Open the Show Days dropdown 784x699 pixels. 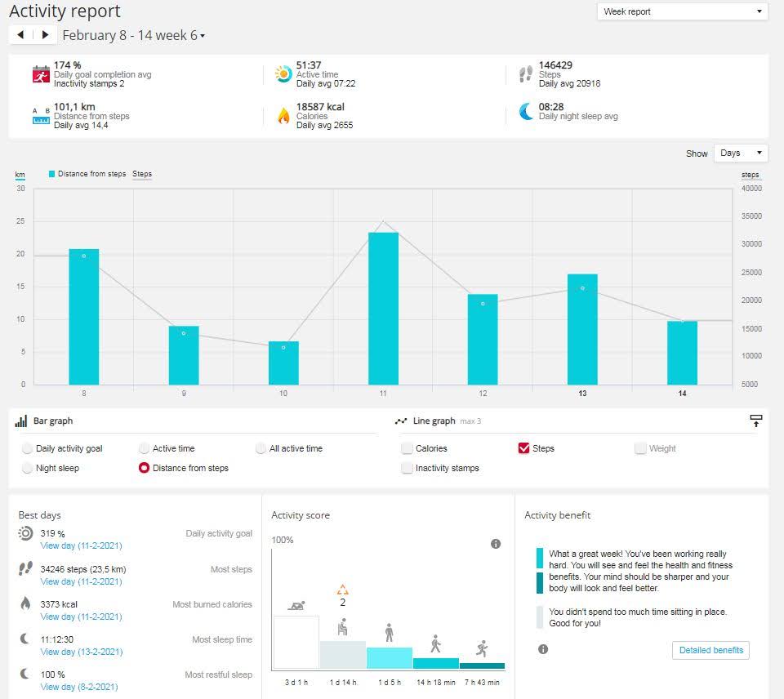click(x=741, y=153)
